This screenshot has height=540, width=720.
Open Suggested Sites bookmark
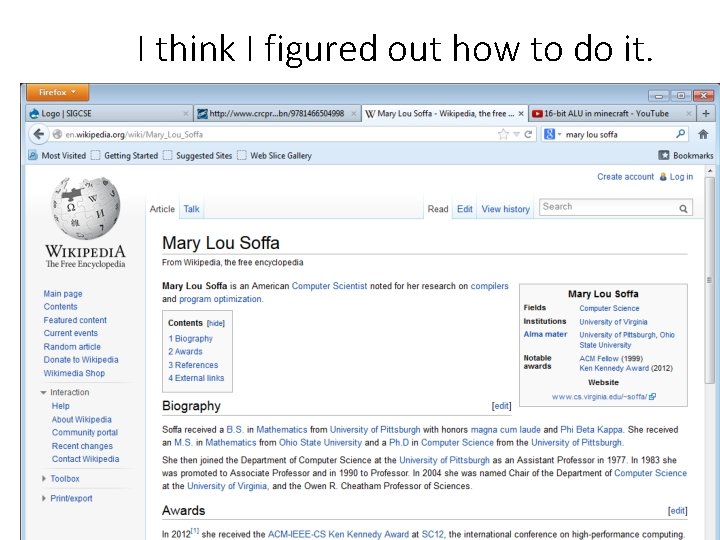click(x=198, y=155)
